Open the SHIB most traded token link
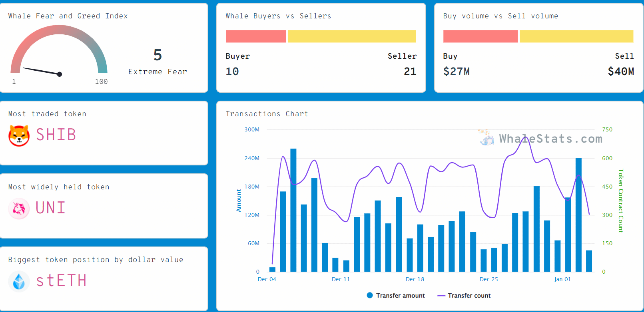Screen dimensions: 644x312 point(56,135)
